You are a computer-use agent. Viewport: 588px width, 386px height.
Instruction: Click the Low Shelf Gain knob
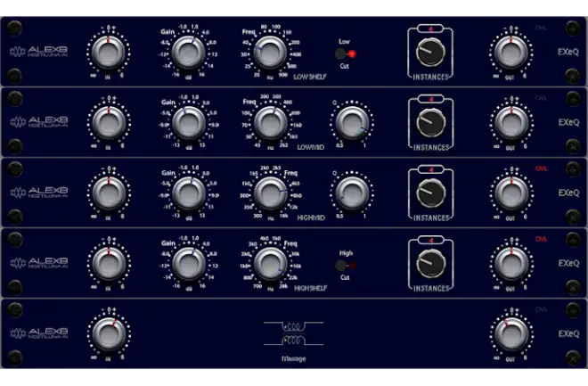coord(187,53)
